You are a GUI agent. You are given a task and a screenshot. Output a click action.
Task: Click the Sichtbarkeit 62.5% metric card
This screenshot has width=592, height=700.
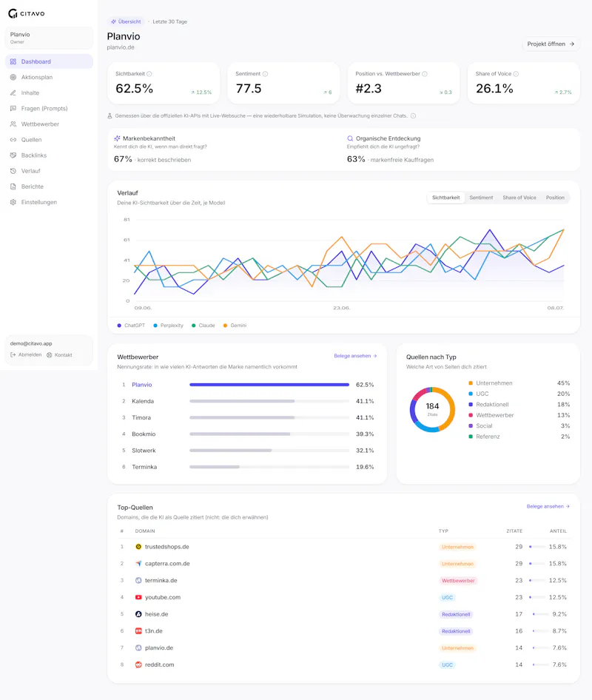tap(164, 83)
